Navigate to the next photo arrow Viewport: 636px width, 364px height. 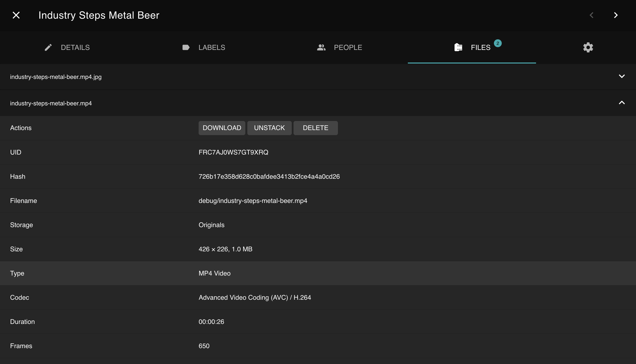[x=616, y=15]
